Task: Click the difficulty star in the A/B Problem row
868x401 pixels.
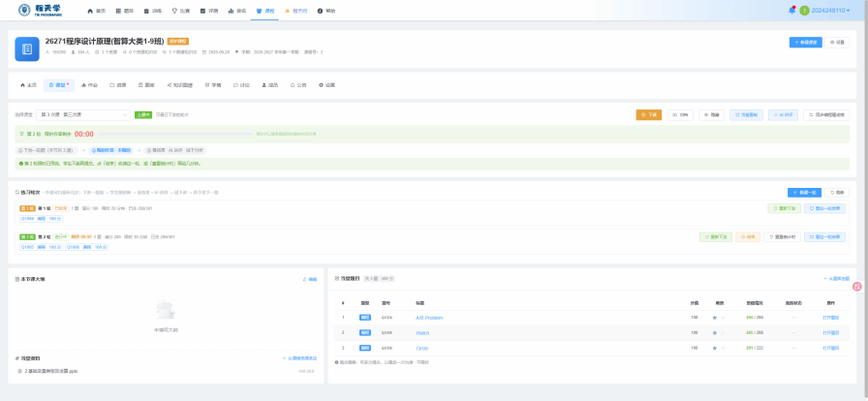Action: click(715, 318)
